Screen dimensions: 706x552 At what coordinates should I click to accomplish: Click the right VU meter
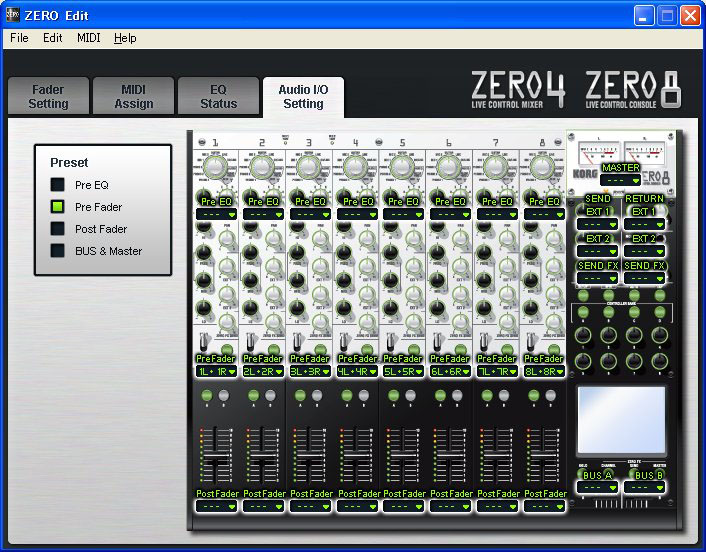click(644, 154)
